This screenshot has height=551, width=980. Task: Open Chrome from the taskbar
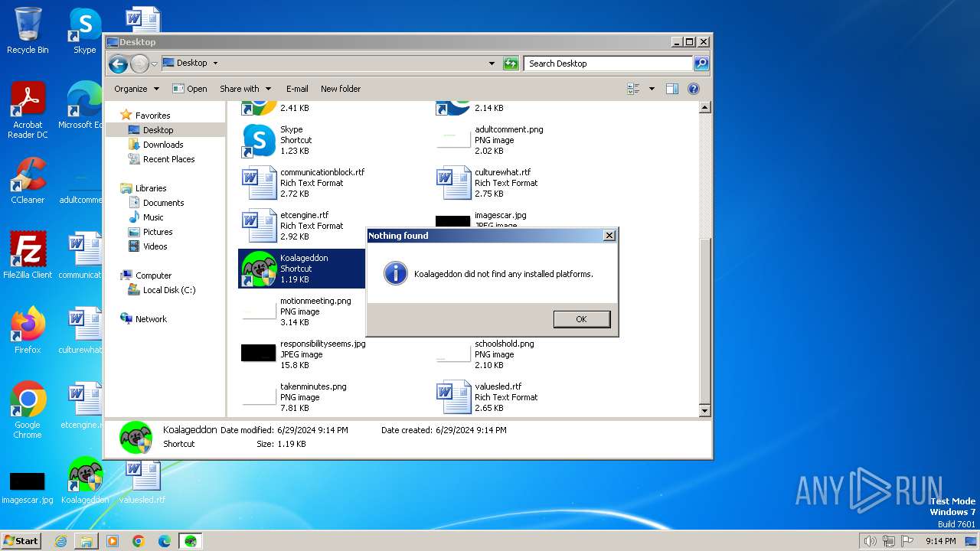point(139,541)
